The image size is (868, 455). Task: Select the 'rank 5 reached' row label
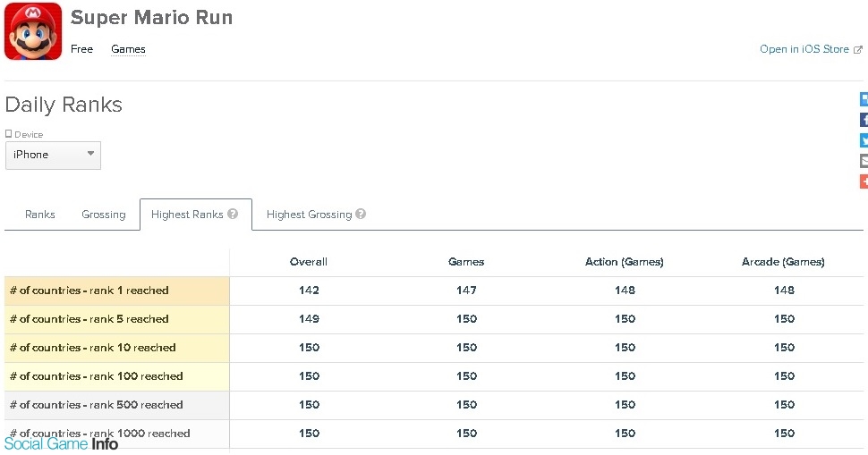click(117, 319)
